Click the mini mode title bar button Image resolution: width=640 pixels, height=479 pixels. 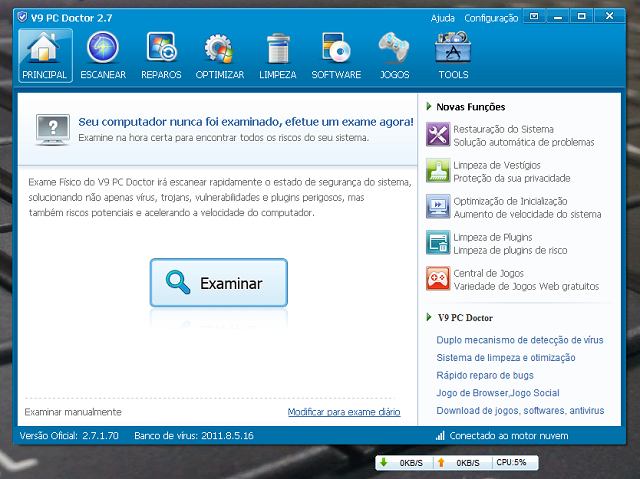(534, 16)
